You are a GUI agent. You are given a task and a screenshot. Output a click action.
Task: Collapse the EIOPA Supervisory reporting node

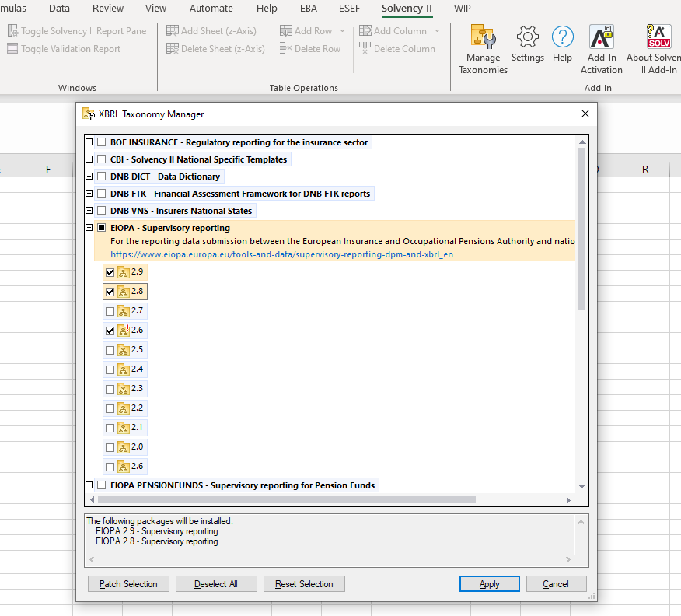(89, 228)
